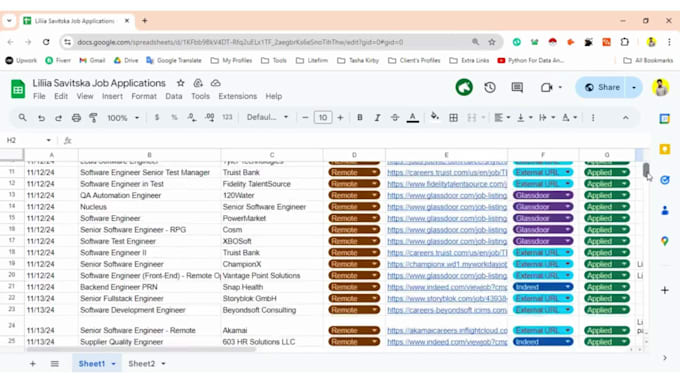Switch to the Sheet2 tab
This screenshot has height=383, width=680.
[142, 363]
